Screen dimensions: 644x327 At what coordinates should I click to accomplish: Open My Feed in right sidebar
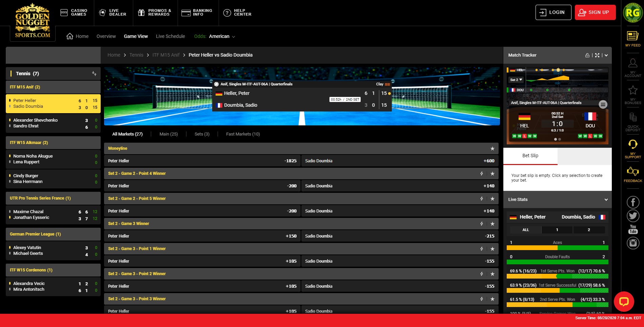[633, 39]
